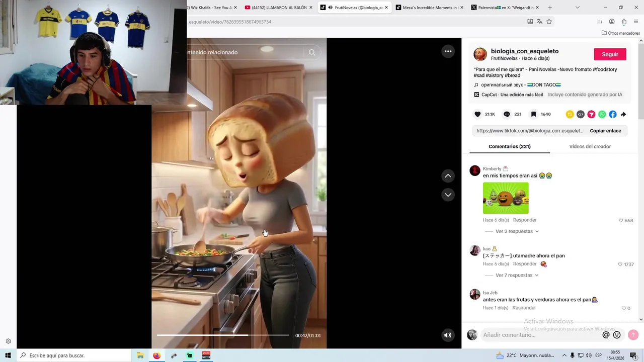Screen dimensions: 644x362
Task: Reply to Isa Jcb's comment with Responder
Action: click(x=524, y=308)
